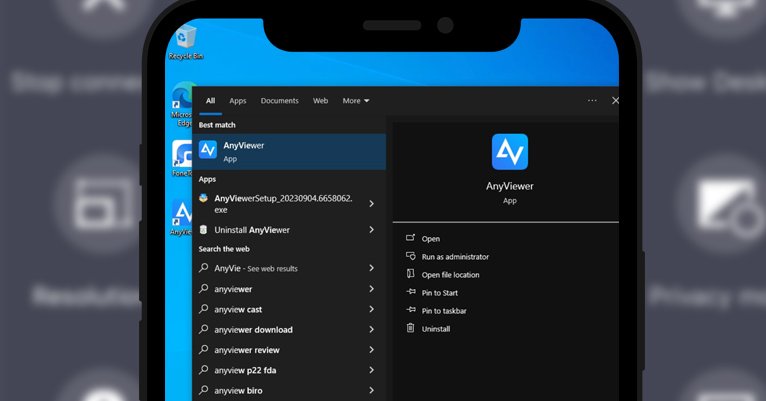Viewport: 766px width, 401px height.
Task: Expand the 'anyview biro' suggestion arrow
Action: (x=372, y=390)
